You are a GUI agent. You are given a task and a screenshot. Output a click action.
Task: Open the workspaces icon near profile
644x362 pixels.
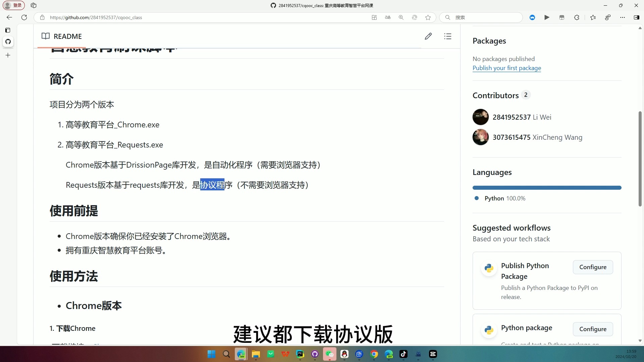(34, 5)
